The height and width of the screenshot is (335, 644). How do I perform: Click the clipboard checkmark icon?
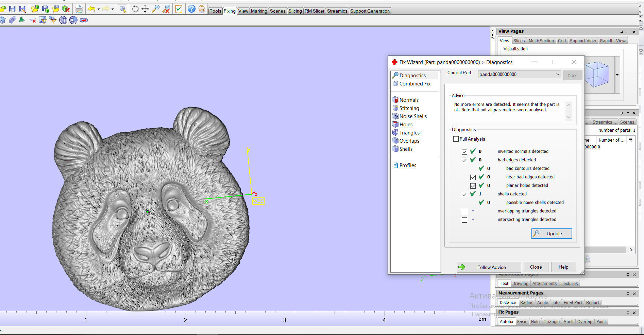click(179, 9)
